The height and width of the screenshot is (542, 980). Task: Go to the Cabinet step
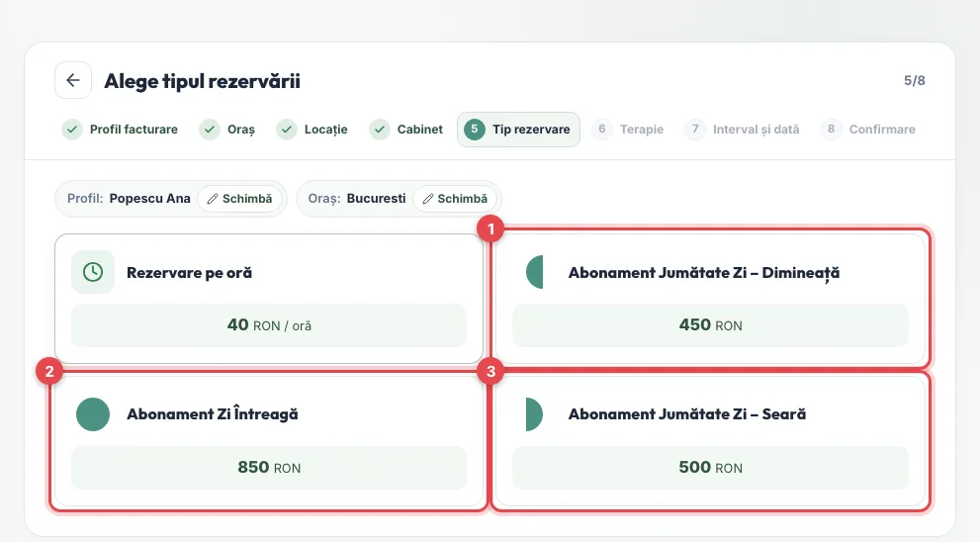pos(406,130)
